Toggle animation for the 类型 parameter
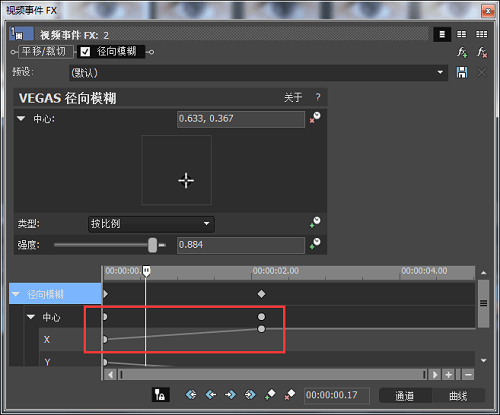The image size is (500, 415). [x=315, y=222]
